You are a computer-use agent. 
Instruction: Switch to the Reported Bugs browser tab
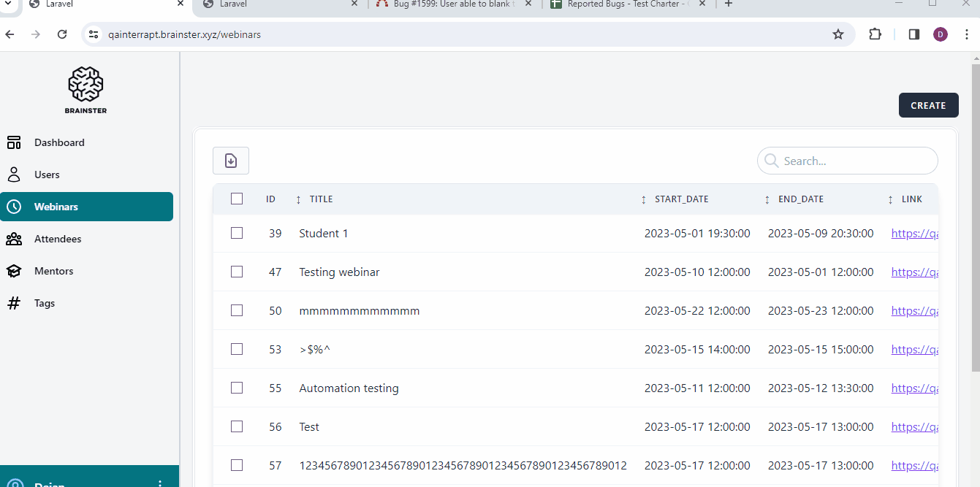(626, 4)
